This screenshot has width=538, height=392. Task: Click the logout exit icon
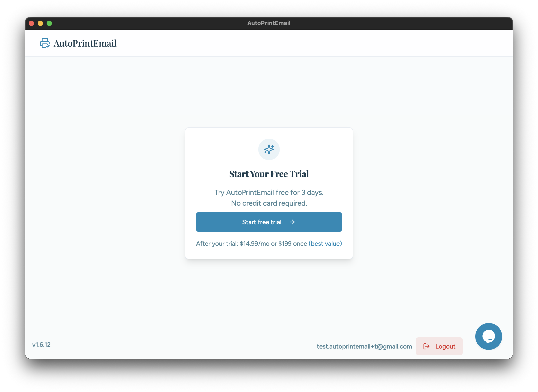tap(426, 346)
